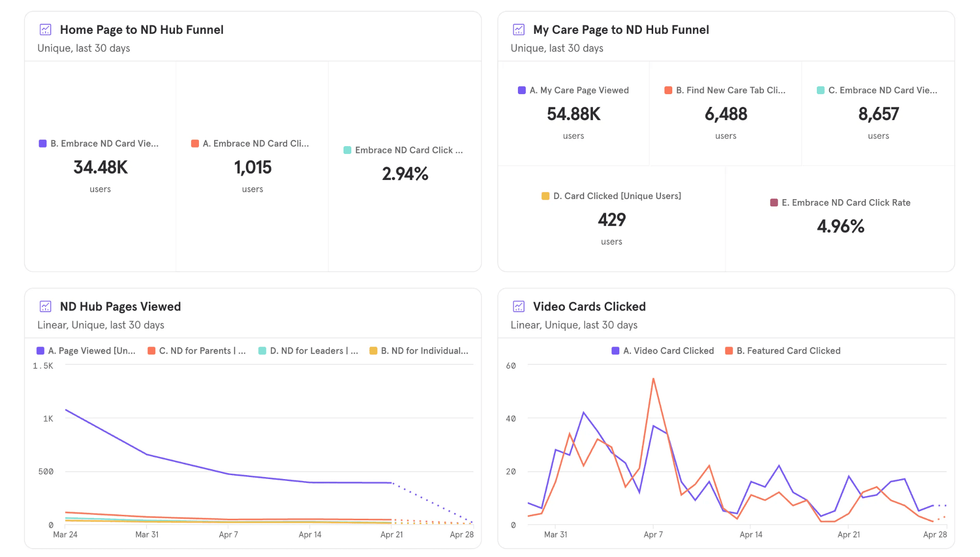Viewport: 980px width, 557px height.
Task: Open the Home Page to ND Hub Funnel title
Action: (x=141, y=30)
